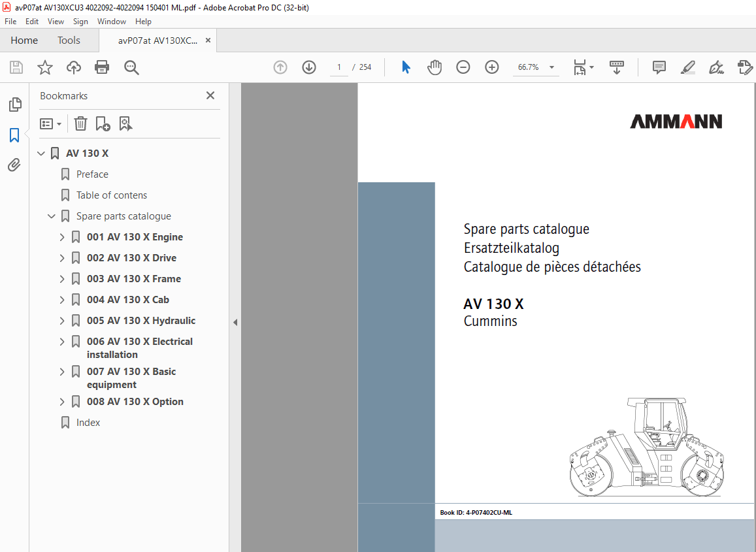Select the Hand tool
The image size is (756, 552).
tap(434, 67)
